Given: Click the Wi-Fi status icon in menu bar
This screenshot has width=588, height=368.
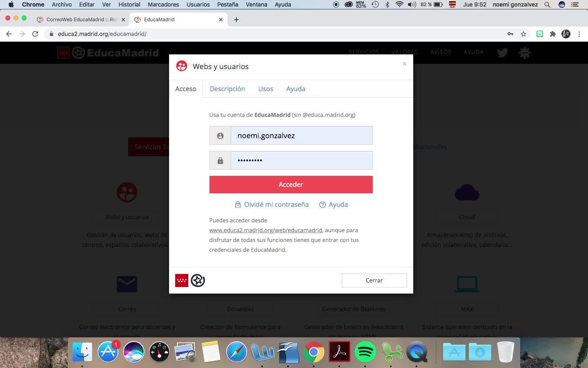Looking at the screenshot, I should (x=399, y=4).
